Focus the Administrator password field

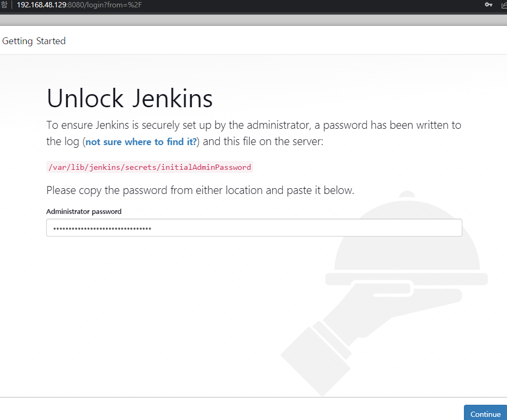click(x=254, y=228)
